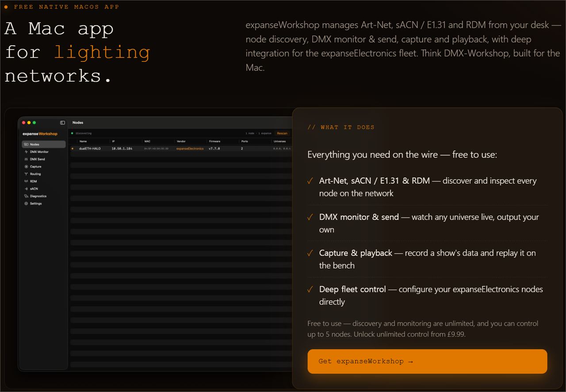
Task: Click the green Discovering status indicator
Action: (x=72, y=133)
